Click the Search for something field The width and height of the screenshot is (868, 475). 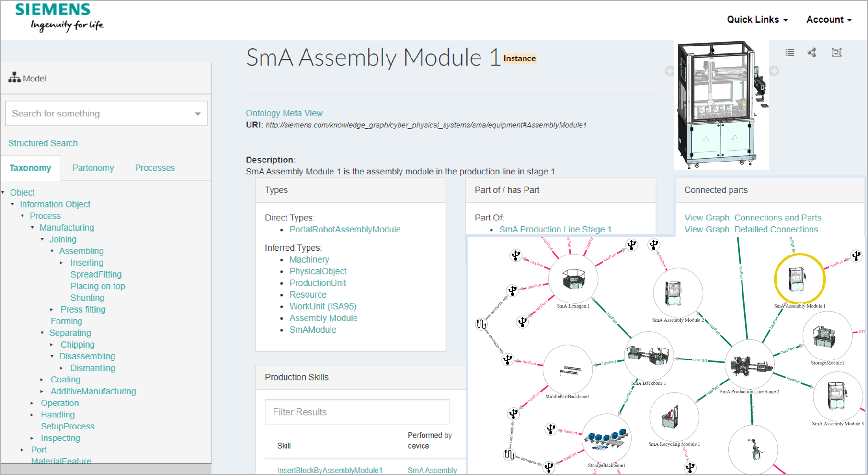pyautogui.click(x=106, y=114)
